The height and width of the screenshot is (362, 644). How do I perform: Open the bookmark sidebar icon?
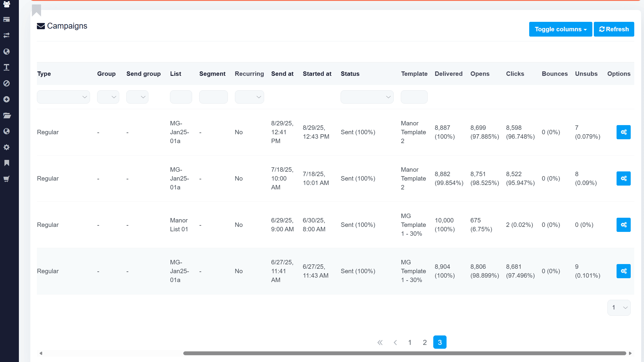tap(6, 163)
